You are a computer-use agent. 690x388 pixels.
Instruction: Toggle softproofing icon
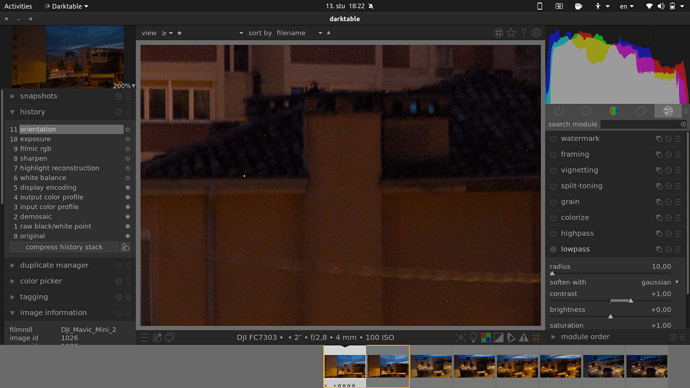pos(511,337)
